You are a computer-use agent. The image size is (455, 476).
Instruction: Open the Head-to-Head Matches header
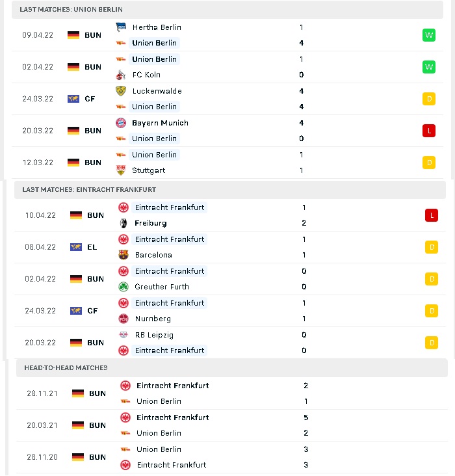coord(232,368)
